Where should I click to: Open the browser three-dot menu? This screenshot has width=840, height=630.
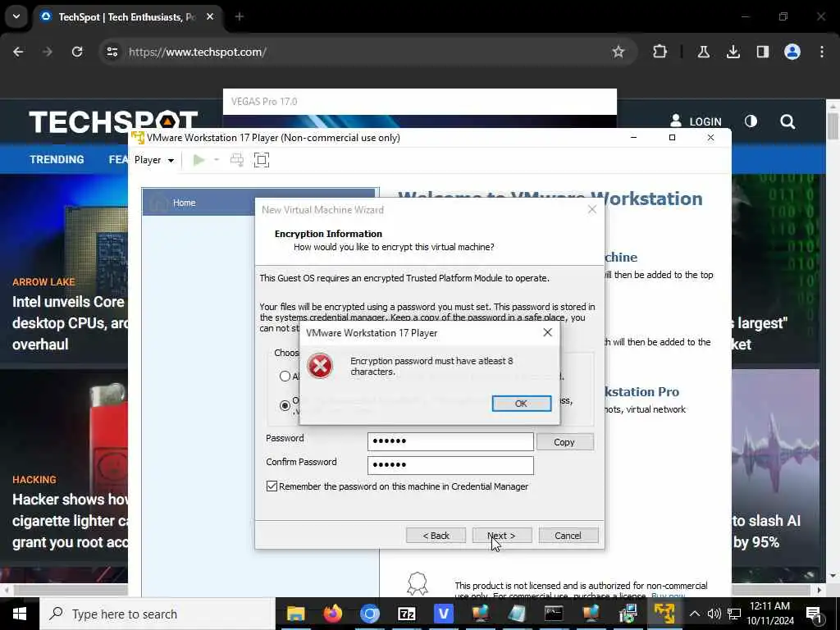pyautogui.click(x=822, y=52)
